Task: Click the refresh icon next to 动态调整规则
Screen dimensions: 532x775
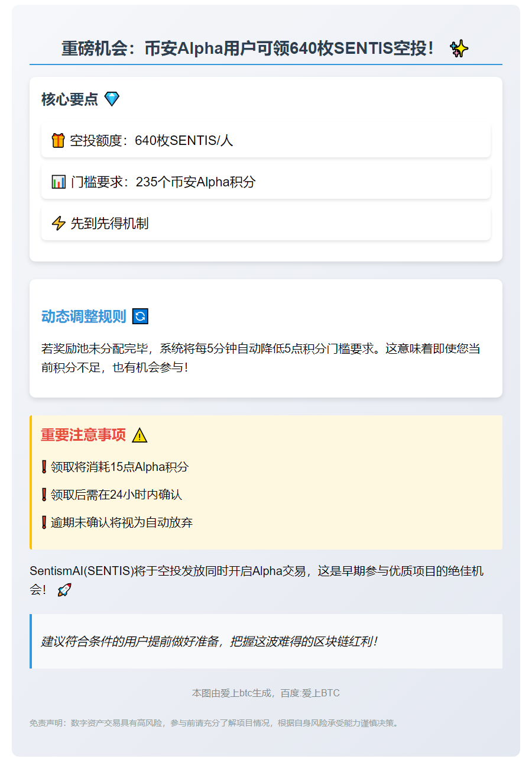Action: tap(140, 317)
